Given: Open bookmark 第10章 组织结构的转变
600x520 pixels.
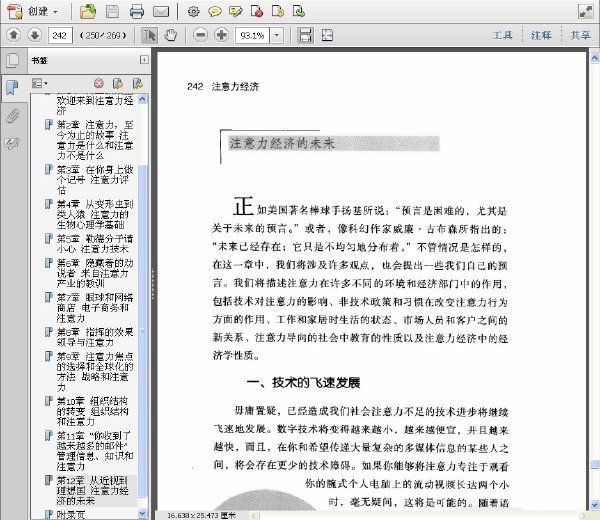Looking at the screenshot, I should point(93,411).
